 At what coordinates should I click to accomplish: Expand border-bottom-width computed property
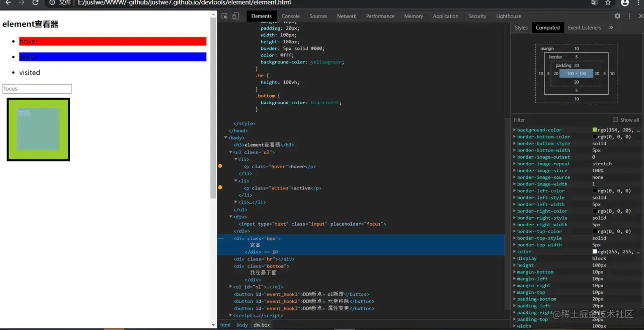[515, 150]
